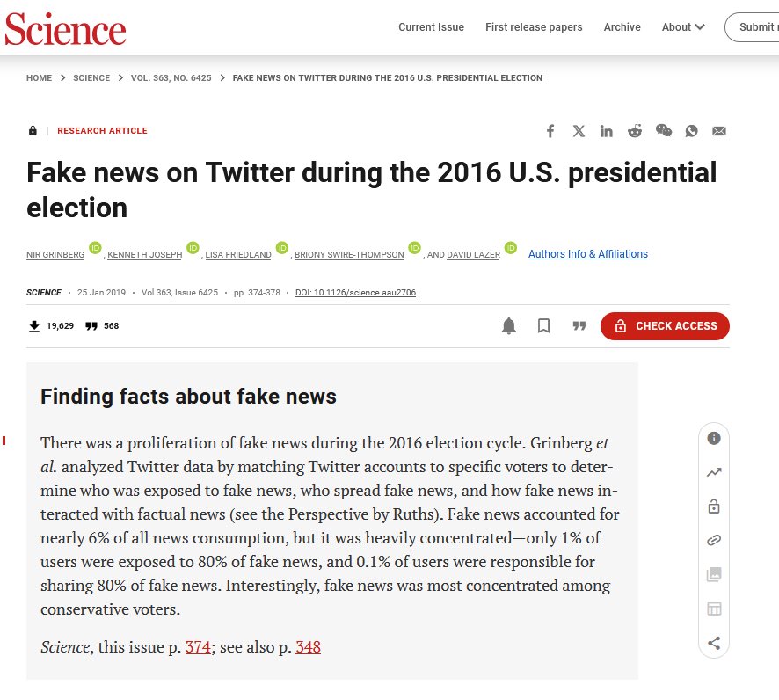Image resolution: width=779 pixels, height=700 pixels.
Task: Enable article alerts with the bell icon
Action: 509,326
